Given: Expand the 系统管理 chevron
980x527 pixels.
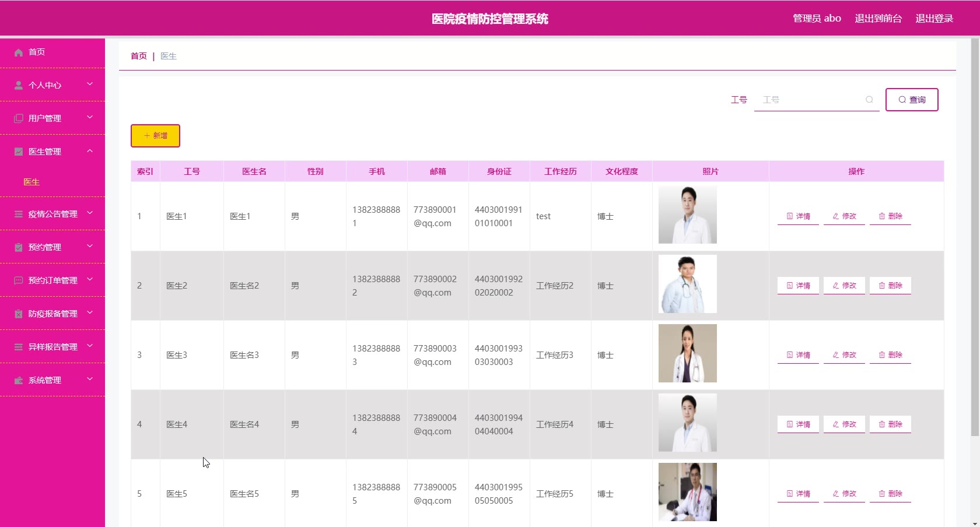Looking at the screenshot, I should 90,380.
